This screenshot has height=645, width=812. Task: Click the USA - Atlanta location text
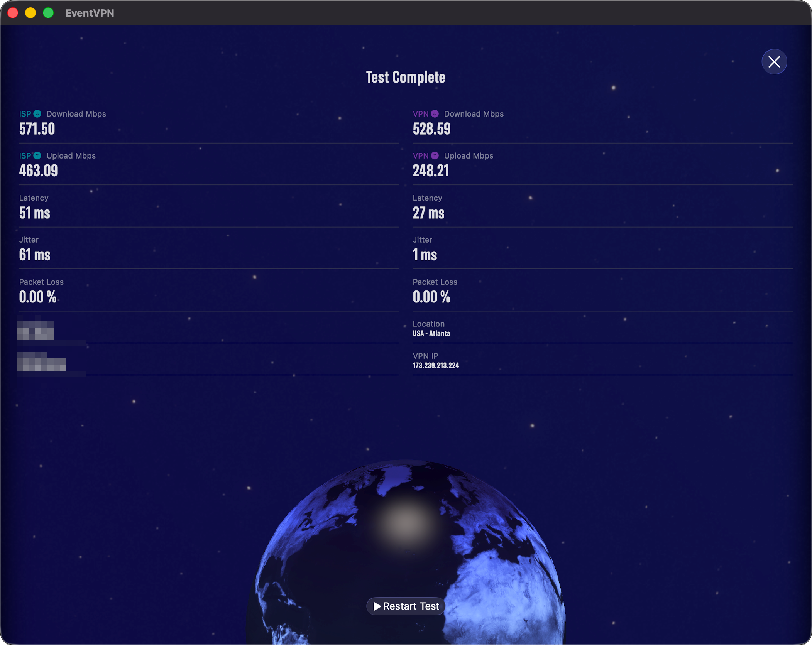tap(431, 333)
